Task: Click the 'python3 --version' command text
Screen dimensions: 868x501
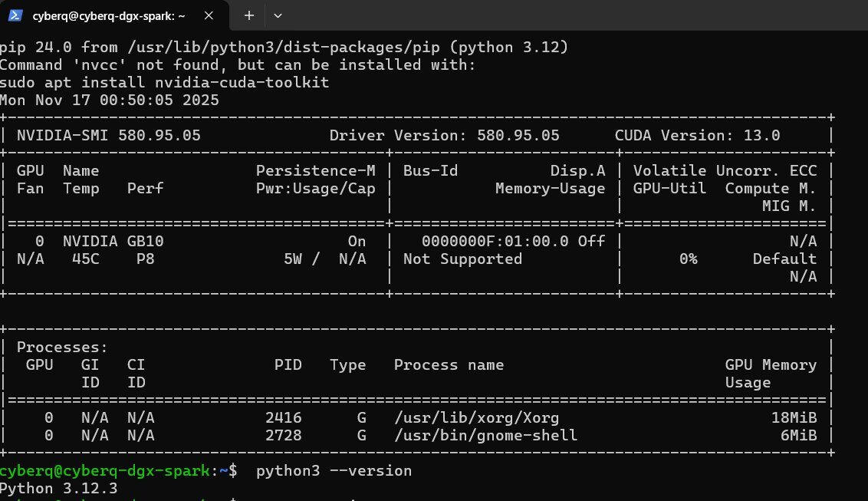Action: 334,470
